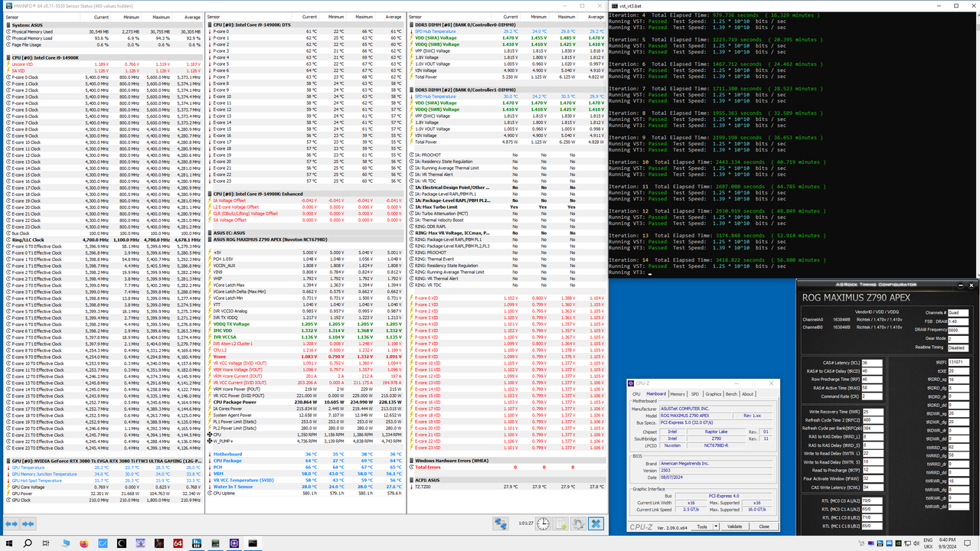This screenshot has height=551, width=980.
Task: Click Gear Mode field
Action: pyautogui.click(x=957, y=337)
